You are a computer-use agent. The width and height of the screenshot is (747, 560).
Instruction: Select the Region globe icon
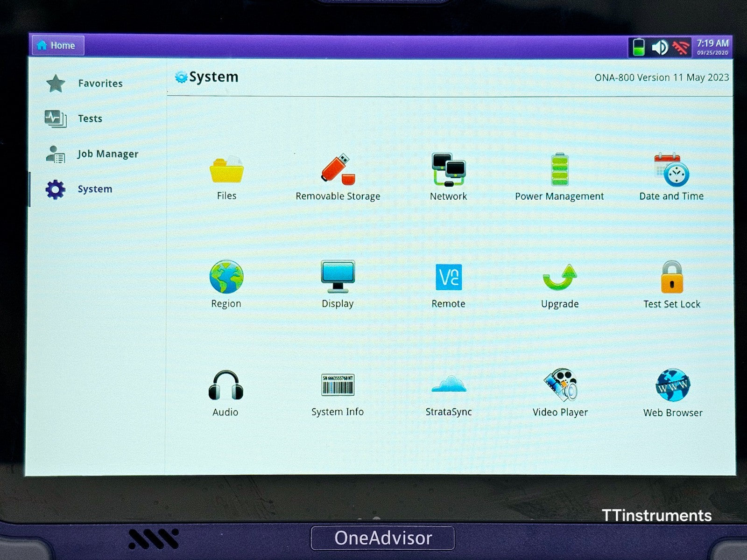pyautogui.click(x=226, y=277)
